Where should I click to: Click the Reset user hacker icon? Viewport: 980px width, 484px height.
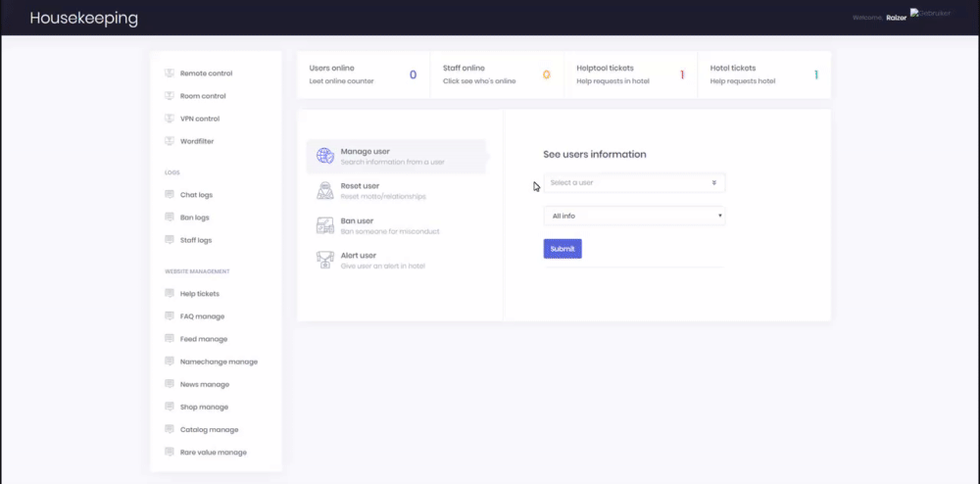(325, 190)
